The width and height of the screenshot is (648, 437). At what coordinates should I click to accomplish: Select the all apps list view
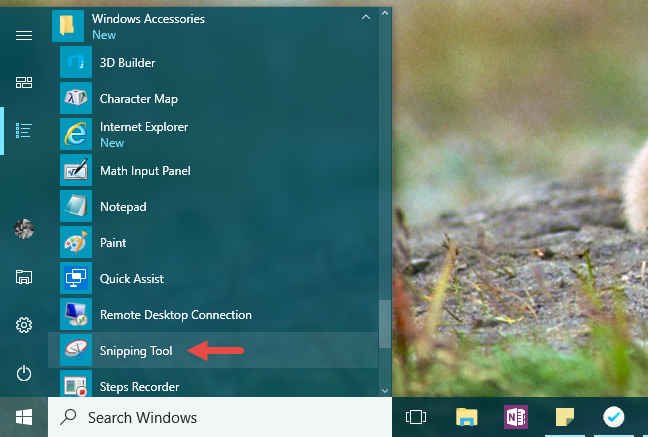[x=24, y=131]
